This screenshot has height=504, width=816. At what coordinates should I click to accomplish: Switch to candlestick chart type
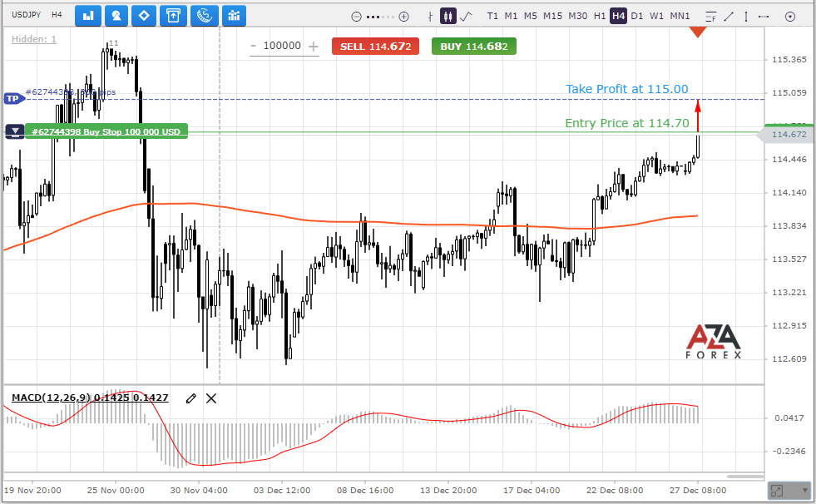point(448,16)
